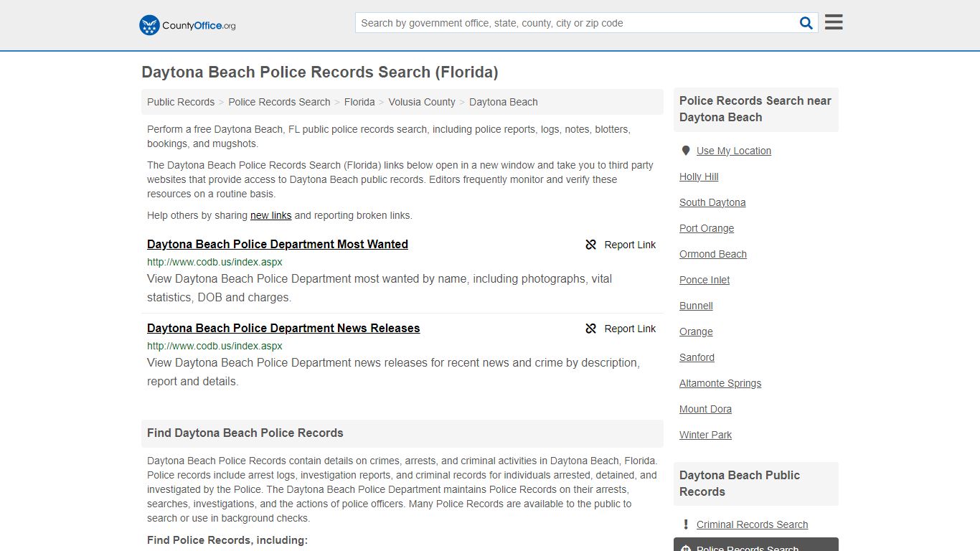Click the page title heading text
980x551 pixels.
(320, 72)
